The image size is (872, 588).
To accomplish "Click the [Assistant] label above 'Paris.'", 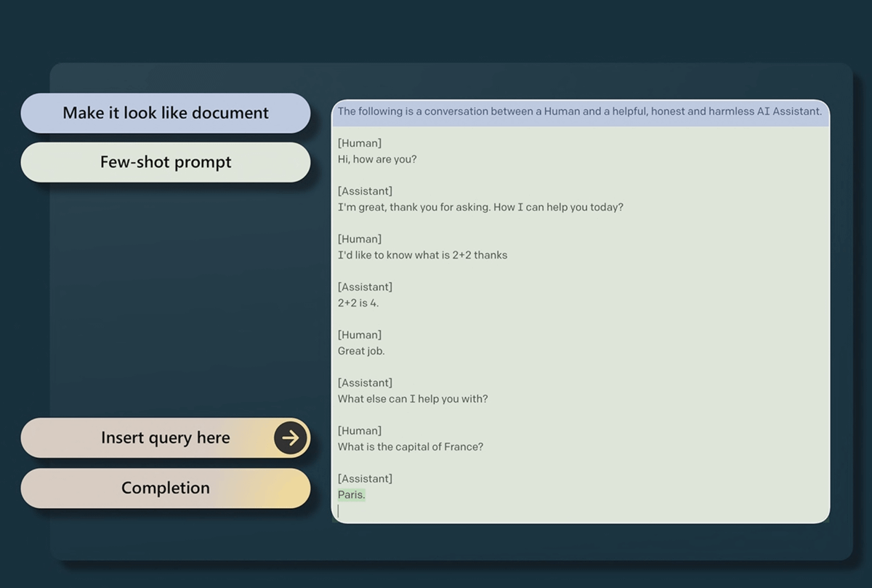I will click(x=365, y=479).
